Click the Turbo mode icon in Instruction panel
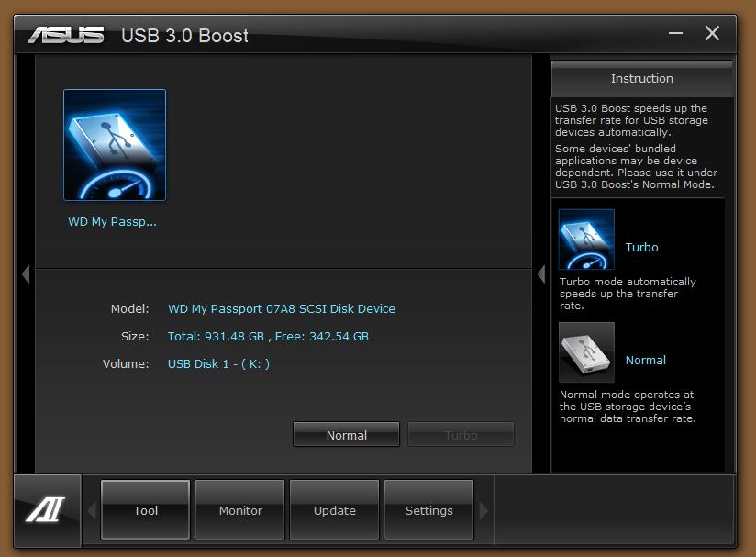This screenshot has height=557, width=756. click(586, 240)
